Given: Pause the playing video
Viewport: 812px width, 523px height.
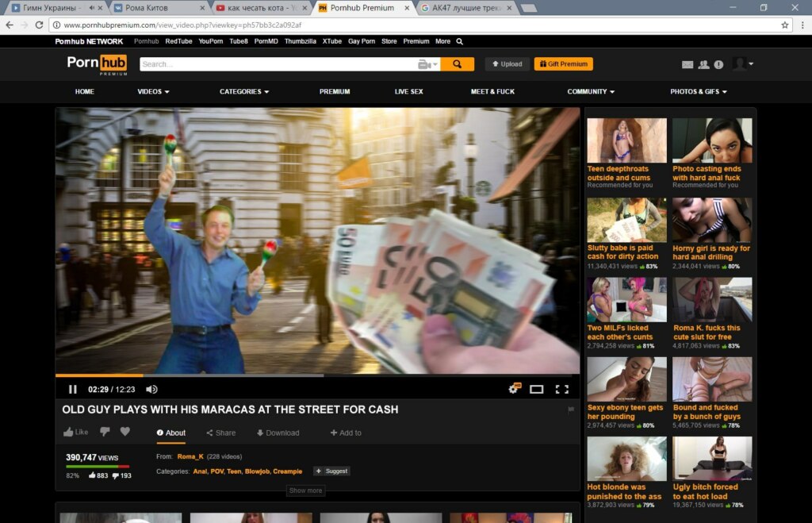Looking at the screenshot, I should pos(72,389).
